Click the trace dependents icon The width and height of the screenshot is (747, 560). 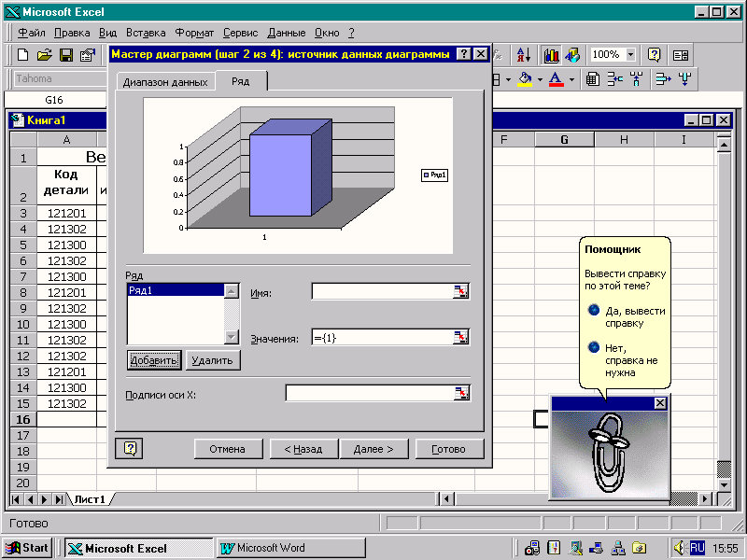click(663, 79)
